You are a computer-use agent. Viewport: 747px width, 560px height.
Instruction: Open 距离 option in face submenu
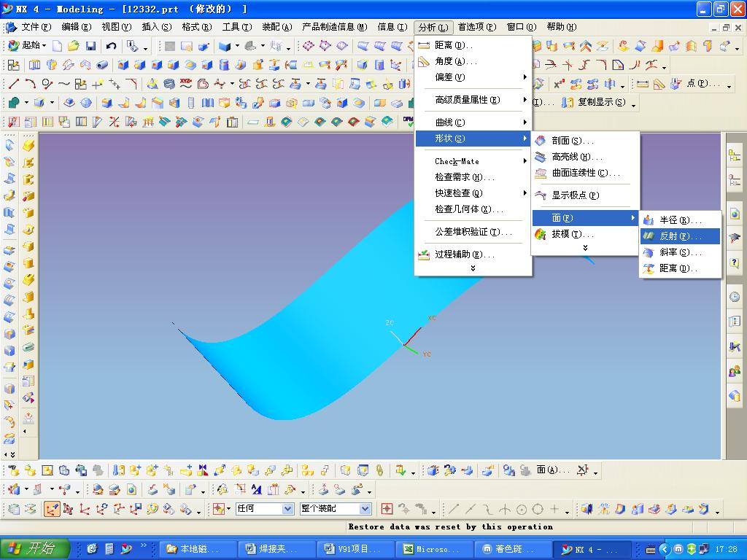680,268
